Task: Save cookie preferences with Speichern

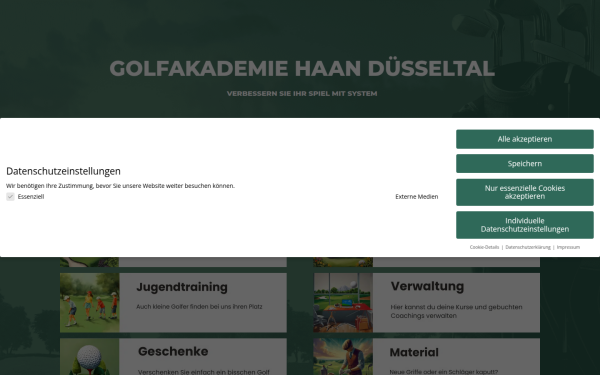Action: tap(525, 163)
